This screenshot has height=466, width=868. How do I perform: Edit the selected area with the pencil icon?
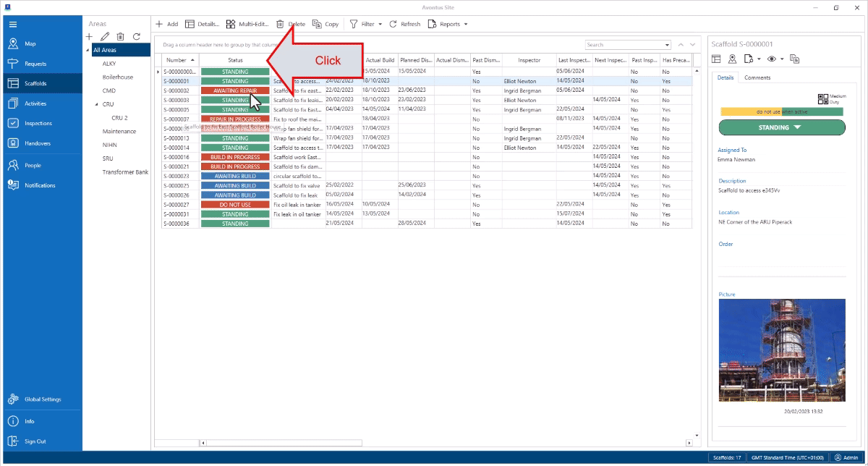(x=104, y=36)
